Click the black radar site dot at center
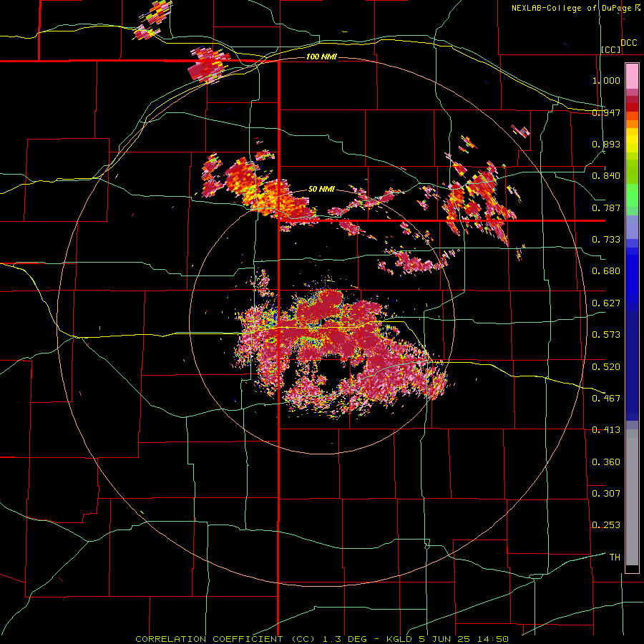Viewport: 644px width, 644px height. coord(323,321)
